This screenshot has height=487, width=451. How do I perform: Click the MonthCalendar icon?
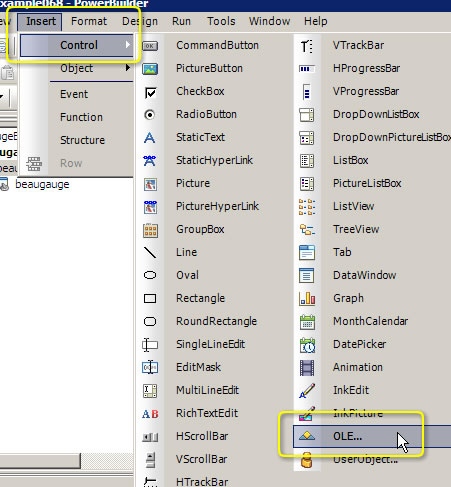(x=307, y=322)
